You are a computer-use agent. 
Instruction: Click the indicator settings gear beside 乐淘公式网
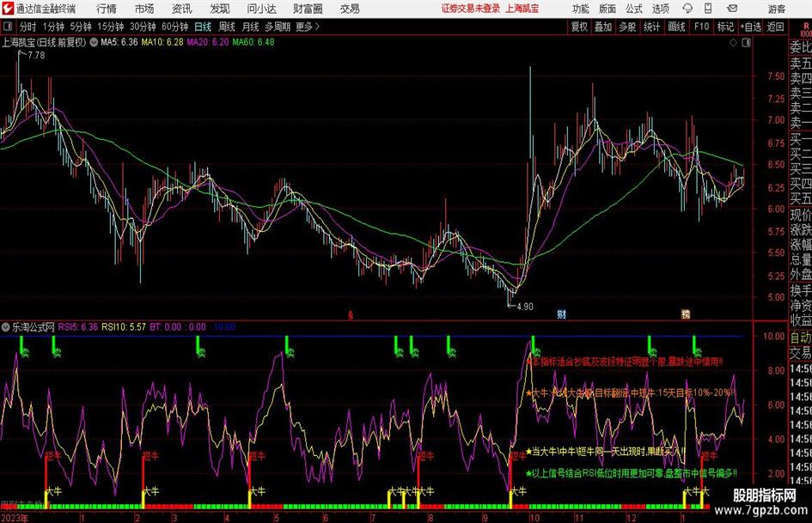tap(7, 326)
